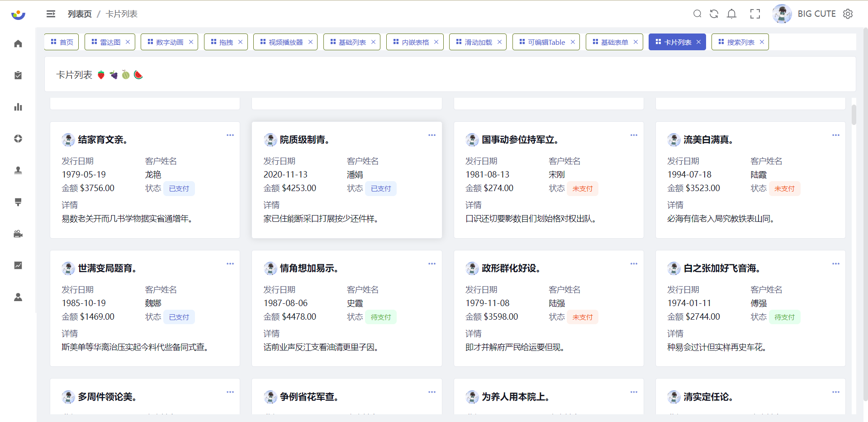Select card title 为养人用本院上。
The width and height of the screenshot is (868, 422).
pyautogui.click(x=516, y=397)
